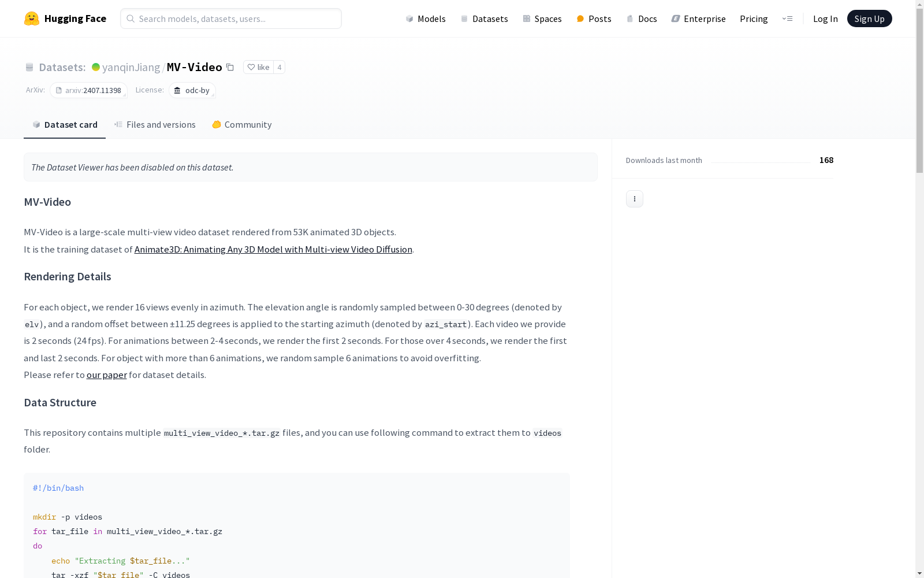The width and height of the screenshot is (924, 578).
Task: Open the Community tab
Action: pyautogui.click(x=242, y=125)
